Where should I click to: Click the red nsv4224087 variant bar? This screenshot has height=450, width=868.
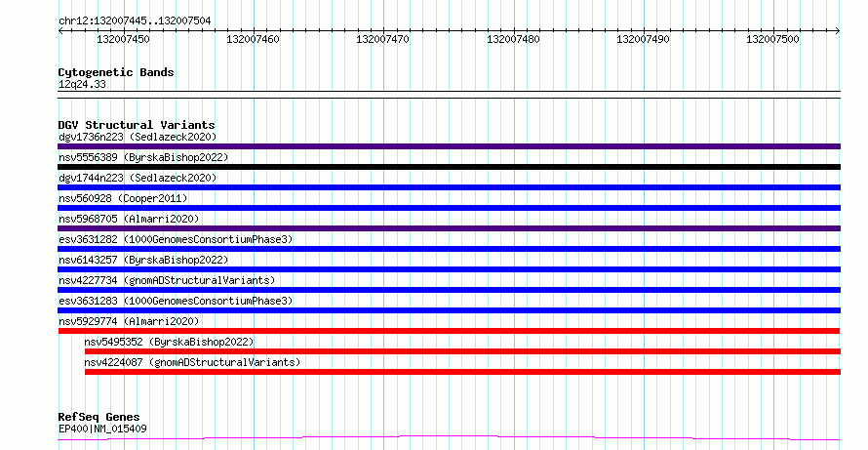463,372
